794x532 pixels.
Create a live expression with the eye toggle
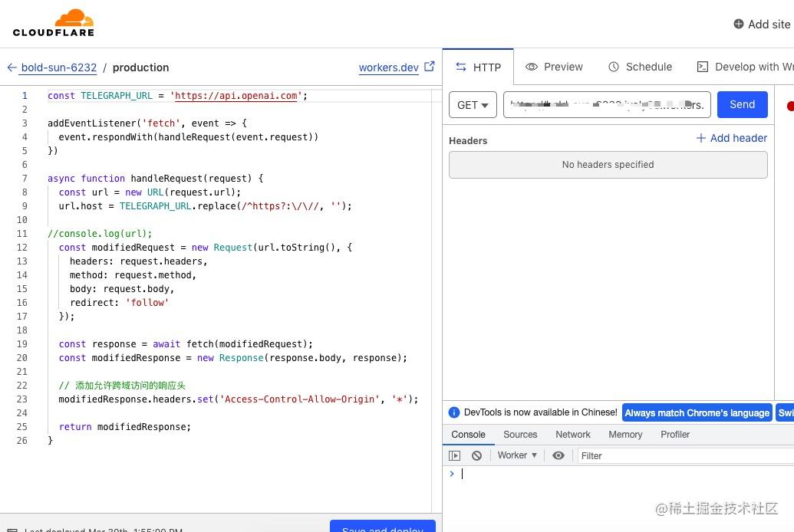(558, 455)
